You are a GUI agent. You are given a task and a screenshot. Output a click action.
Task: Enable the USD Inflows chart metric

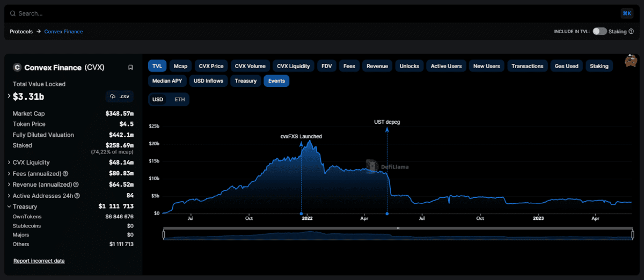pyautogui.click(x=209, y=81)
